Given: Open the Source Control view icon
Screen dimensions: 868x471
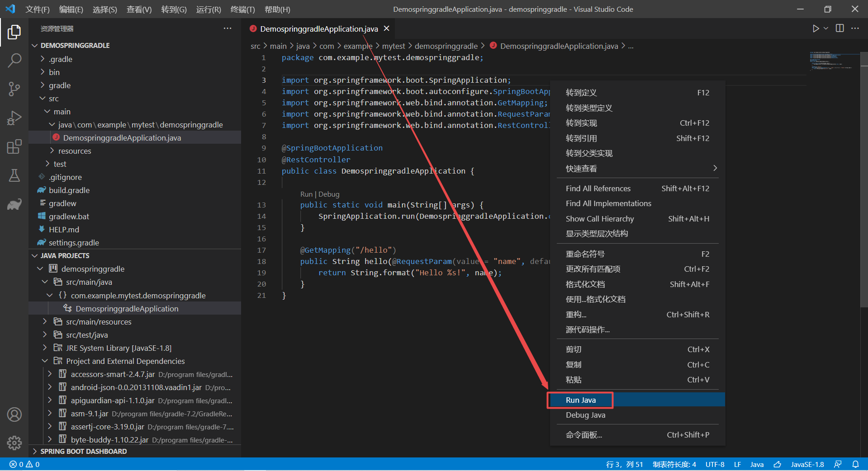Looking at the screenshot, I should coord(14,89).
